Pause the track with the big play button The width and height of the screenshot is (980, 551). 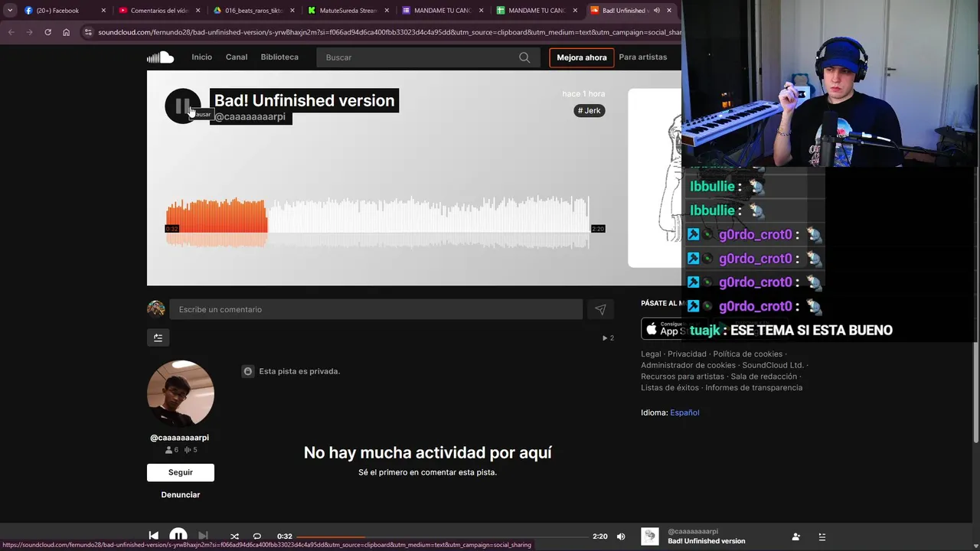tap(182, 106)
